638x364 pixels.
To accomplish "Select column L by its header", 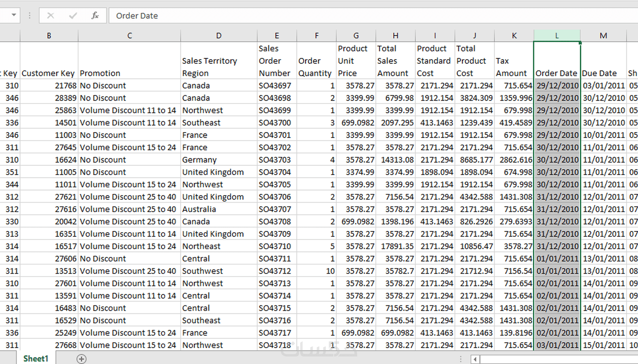I will click(x=557, y=36).
